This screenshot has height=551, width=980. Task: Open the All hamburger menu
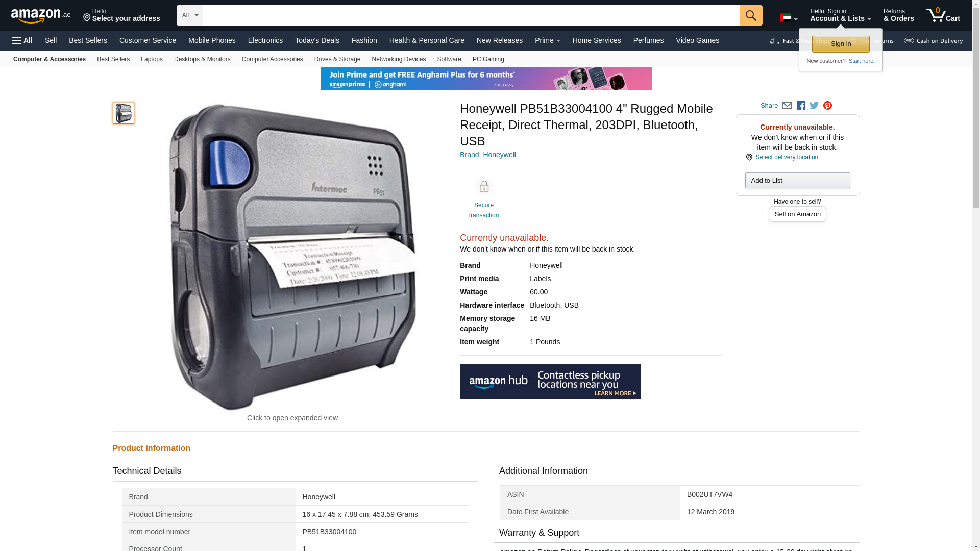[x=22, y=40]
